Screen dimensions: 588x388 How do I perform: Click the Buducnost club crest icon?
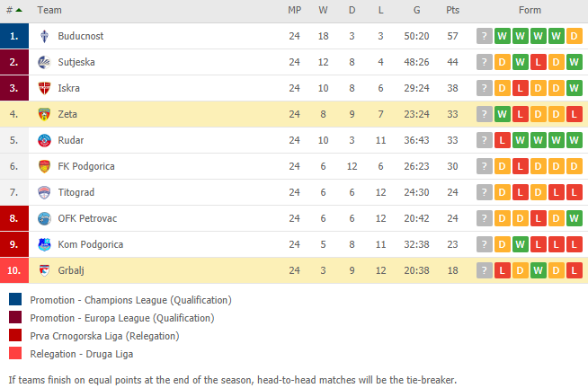(44, 36)
